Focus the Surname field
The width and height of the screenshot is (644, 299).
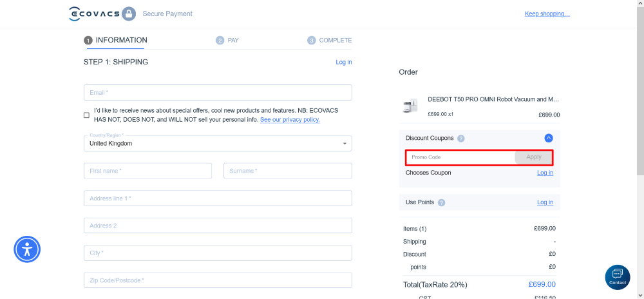tap(287, 171)
